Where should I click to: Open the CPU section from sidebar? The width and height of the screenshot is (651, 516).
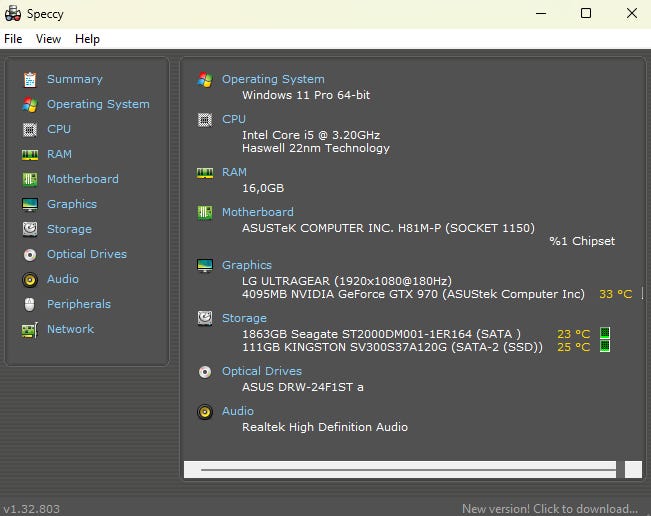[x=59, y=129]
